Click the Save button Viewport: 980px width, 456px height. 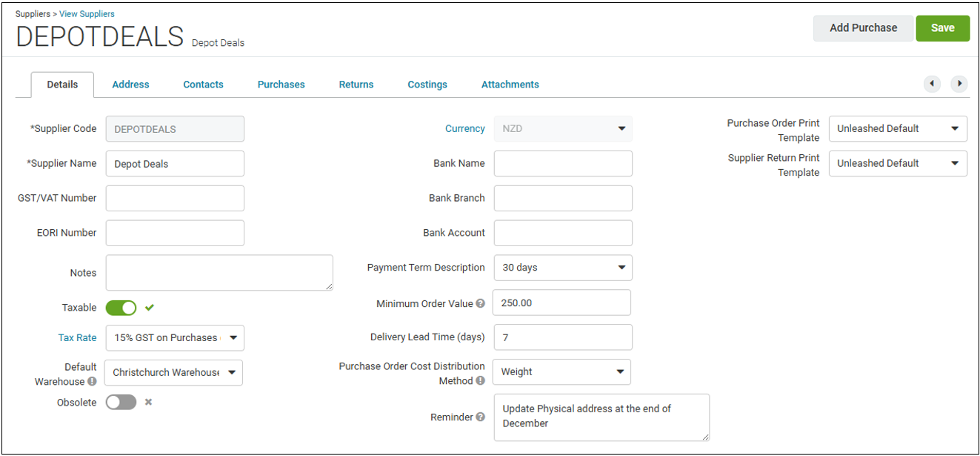(942, 27)
